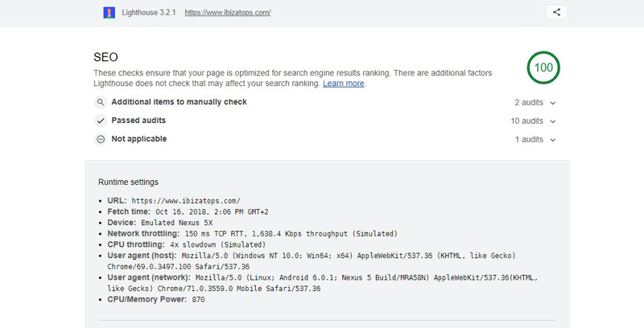Open the share report button

point(556,12)
